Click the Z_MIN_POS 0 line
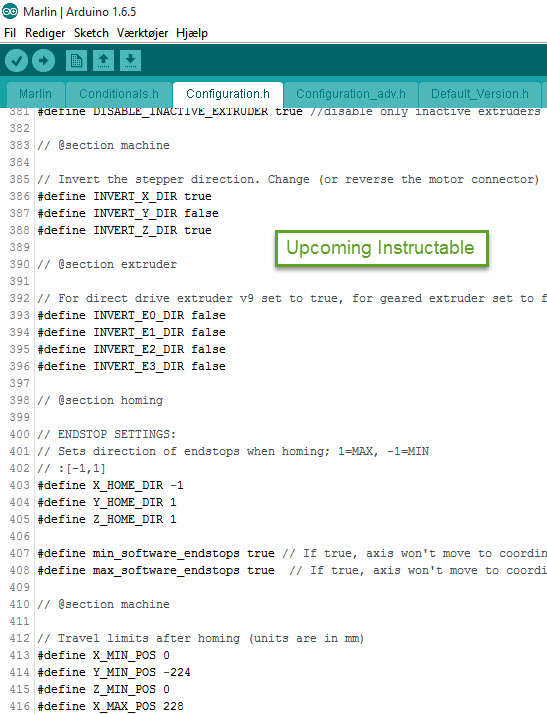The image size is (547, 714). click(104, 689)
